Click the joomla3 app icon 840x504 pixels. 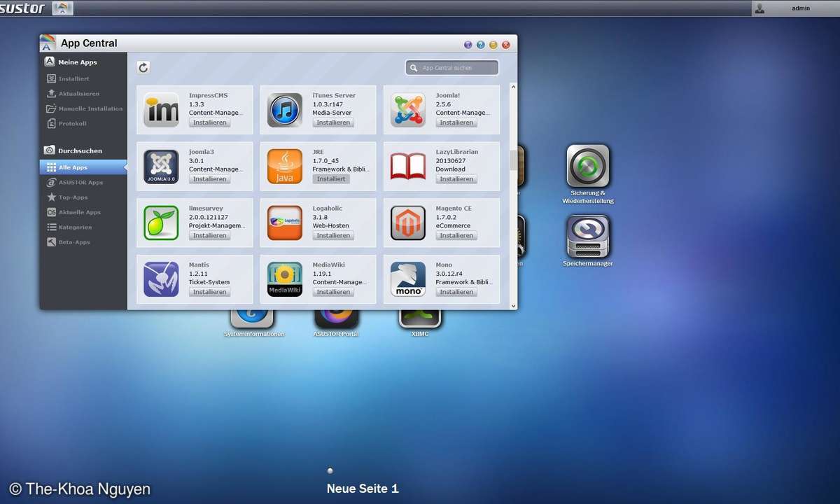[161, 167]
